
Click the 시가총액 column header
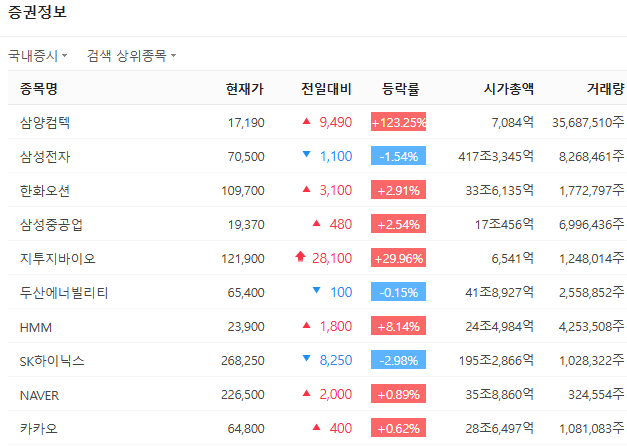coord(509,88)
